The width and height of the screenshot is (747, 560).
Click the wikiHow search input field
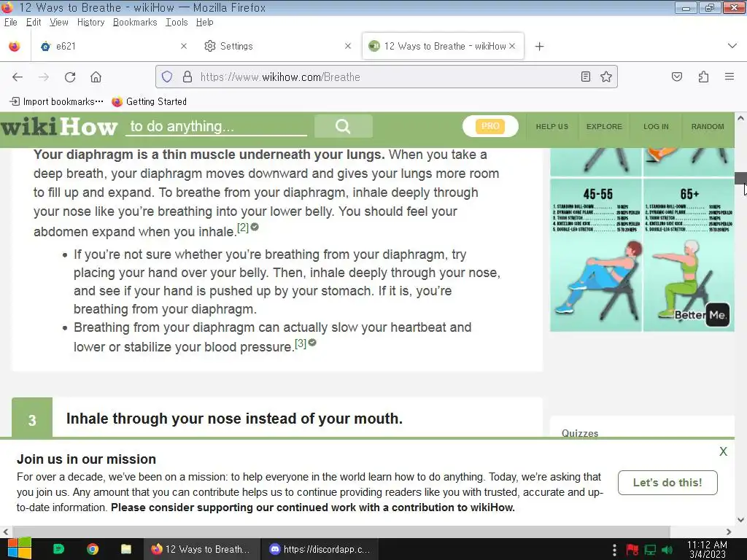[x=216, y=126]
